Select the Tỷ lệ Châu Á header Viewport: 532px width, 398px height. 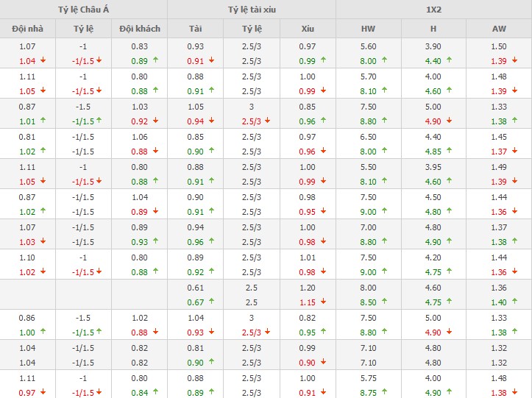[83, 9]
